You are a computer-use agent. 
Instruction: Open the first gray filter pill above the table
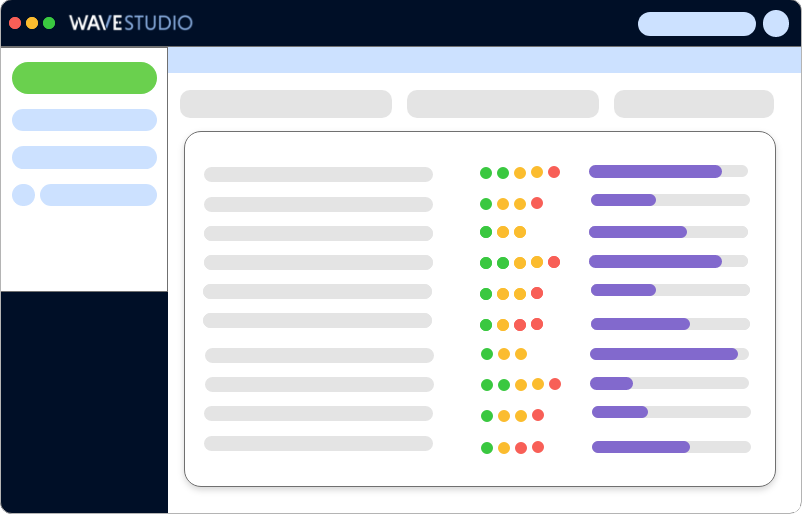coord(286,104)
